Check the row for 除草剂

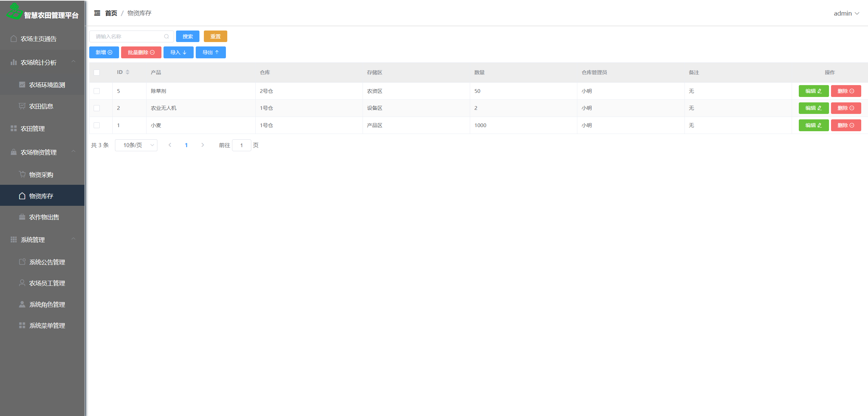click(97, 91)
